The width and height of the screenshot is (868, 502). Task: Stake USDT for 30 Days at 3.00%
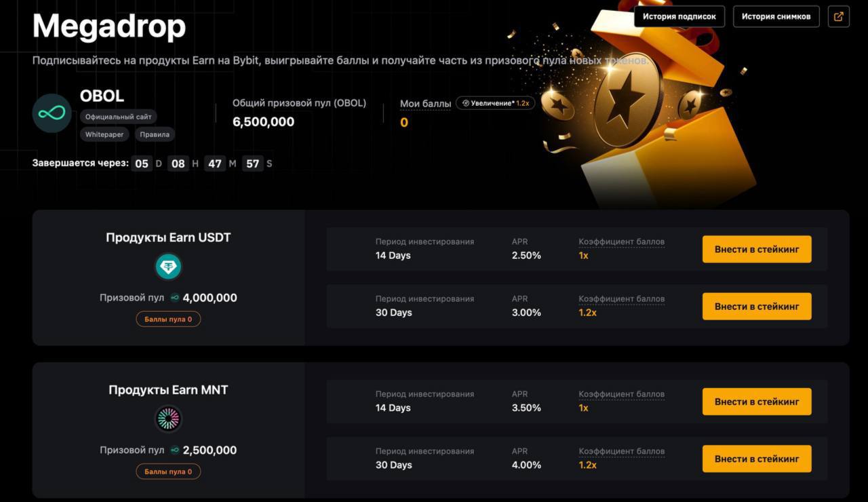coord(757,307)
